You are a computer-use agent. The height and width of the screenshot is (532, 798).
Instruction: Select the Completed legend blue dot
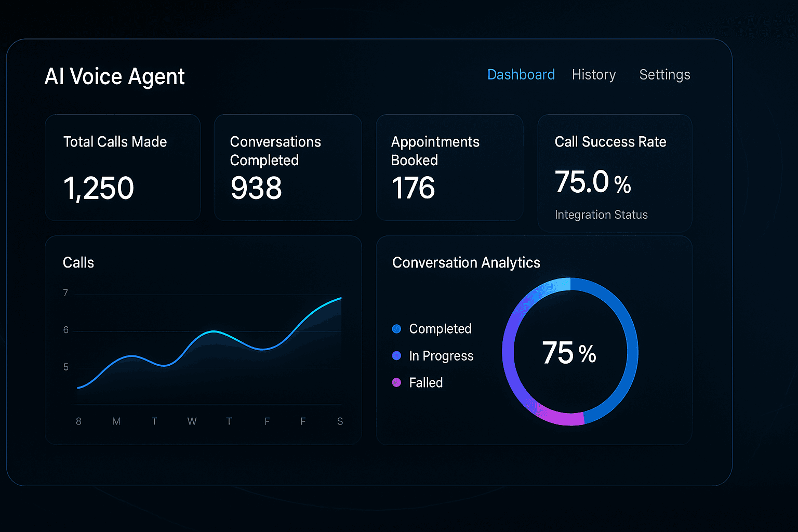tap(396, 329)
